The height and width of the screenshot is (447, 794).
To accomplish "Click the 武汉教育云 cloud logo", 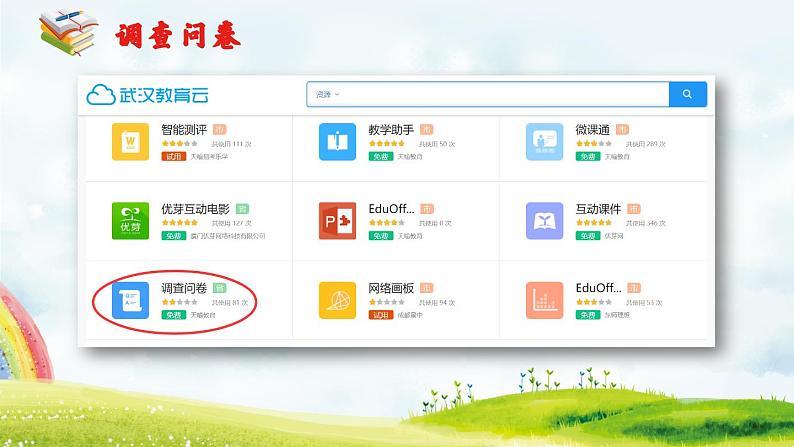I will [147, 95].
